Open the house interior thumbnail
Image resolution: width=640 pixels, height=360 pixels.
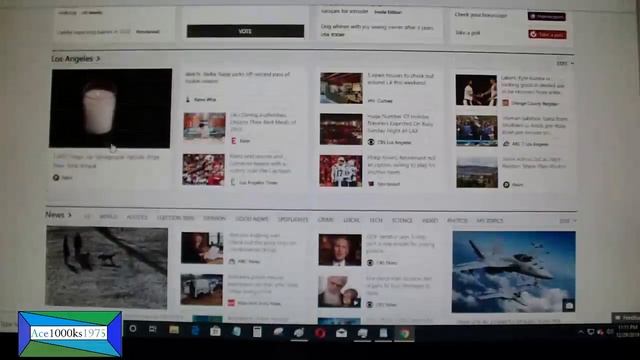coord(341,88)
